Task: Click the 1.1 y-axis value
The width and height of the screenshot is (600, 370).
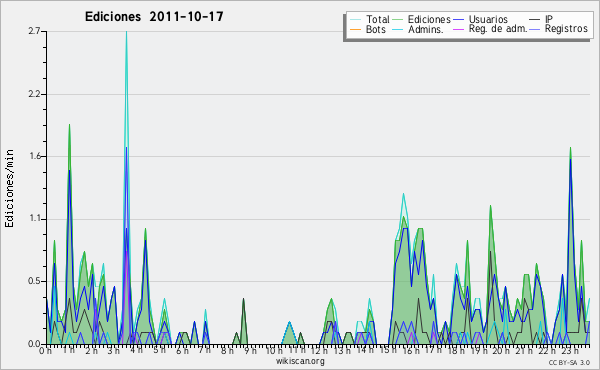Action: 34,219
